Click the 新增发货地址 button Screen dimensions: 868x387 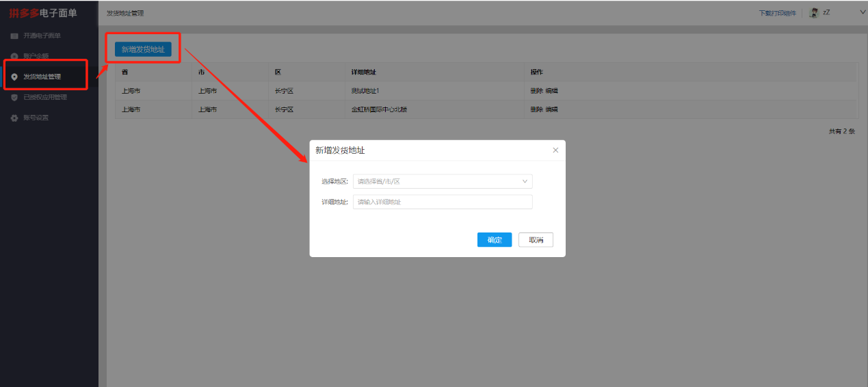143,49
